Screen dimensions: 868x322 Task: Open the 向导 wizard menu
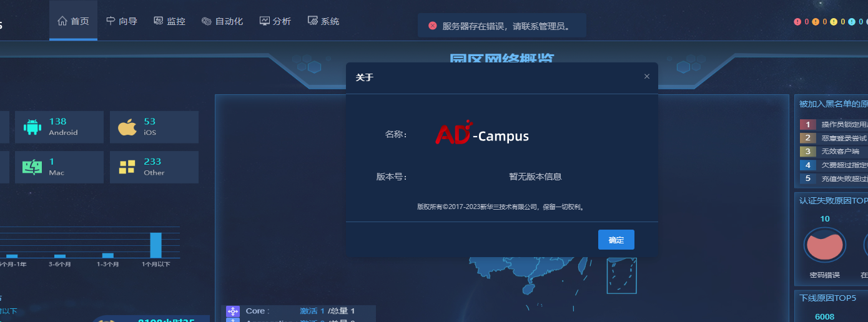coord(122,21)
